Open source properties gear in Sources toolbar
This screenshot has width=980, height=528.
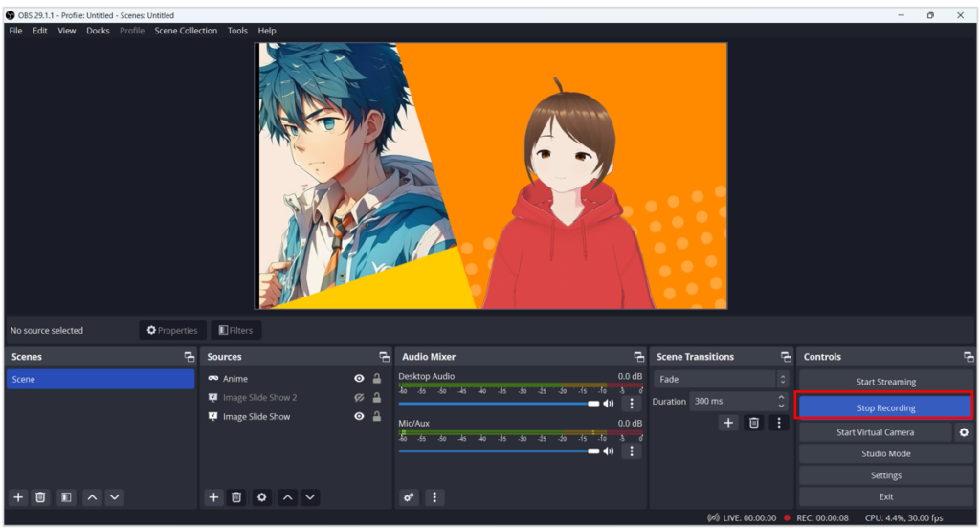tap(261, 497)
